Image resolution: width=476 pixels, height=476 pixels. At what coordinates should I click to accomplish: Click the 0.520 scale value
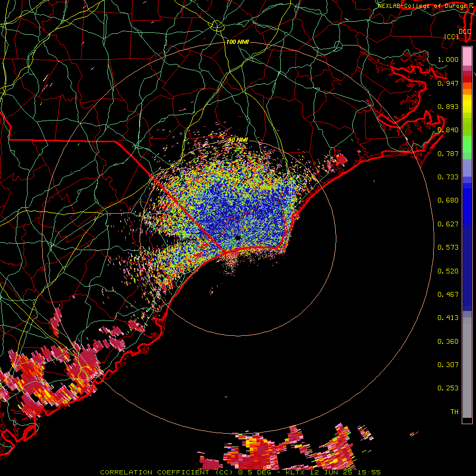pyautogui.click(x=448, y=271)
